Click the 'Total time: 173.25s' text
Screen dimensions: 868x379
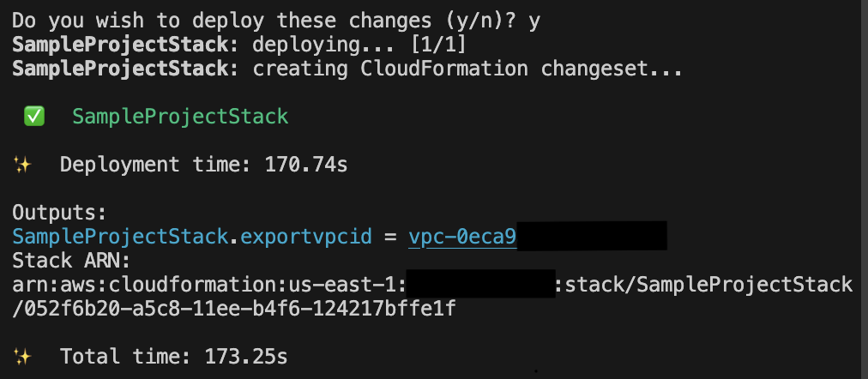pos(174,357)
